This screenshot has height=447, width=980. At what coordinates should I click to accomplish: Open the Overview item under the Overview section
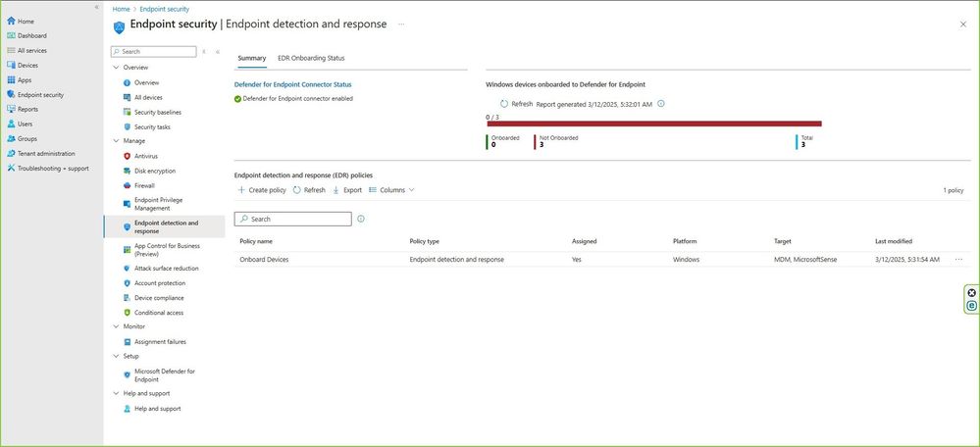[141, 82]
